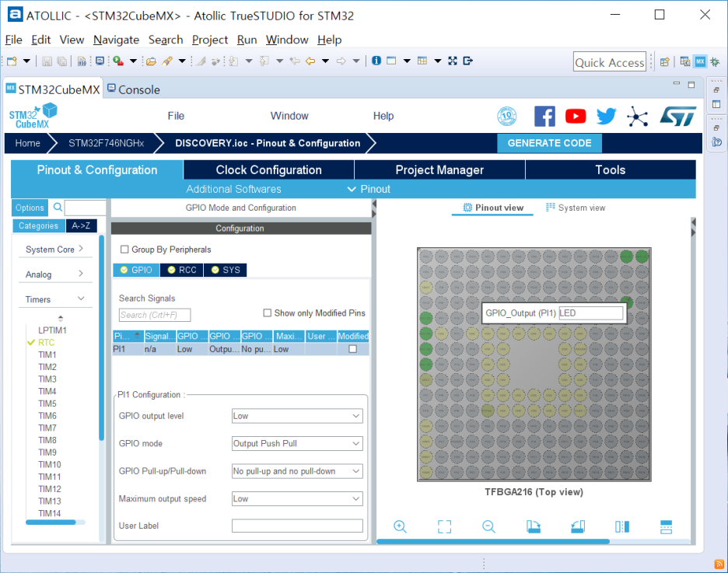This screenshot has height=573, width=728.
Task: Expand the System Core category
Action: [54, 249]
